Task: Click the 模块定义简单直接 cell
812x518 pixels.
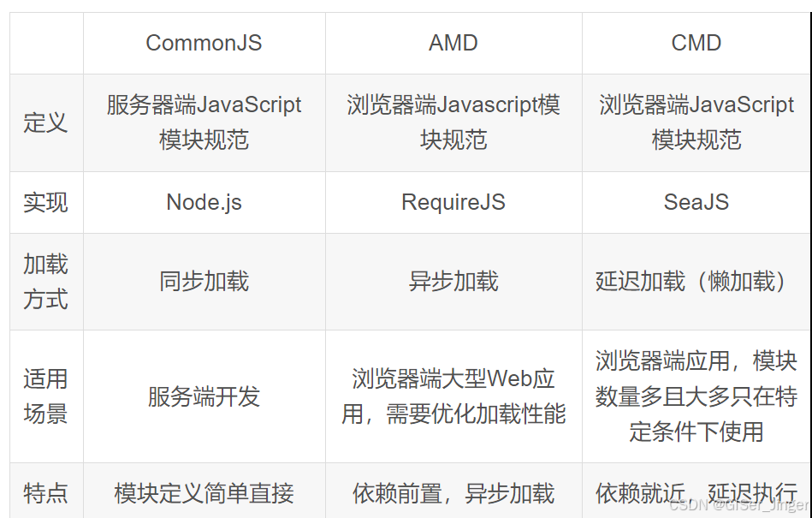Action: pyautogui.click(x=204, y=493)
